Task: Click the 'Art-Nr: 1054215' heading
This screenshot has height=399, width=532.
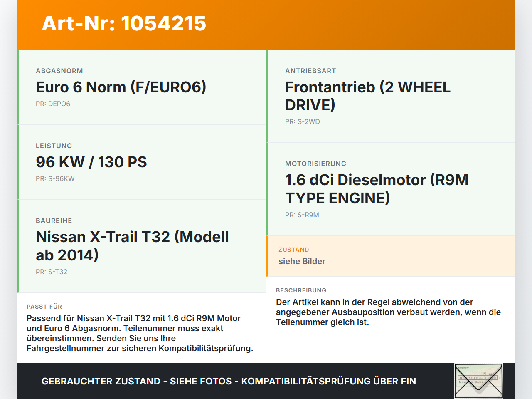Action: pyautogui.click(x=124, y=23)
